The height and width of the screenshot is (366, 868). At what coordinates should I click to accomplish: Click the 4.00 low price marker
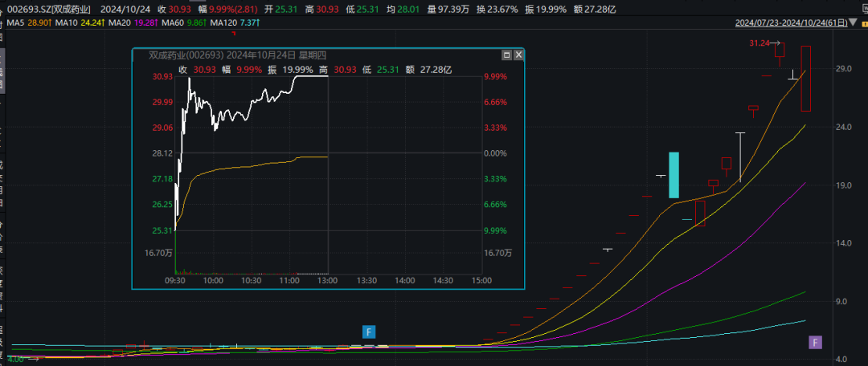point(15,359)
